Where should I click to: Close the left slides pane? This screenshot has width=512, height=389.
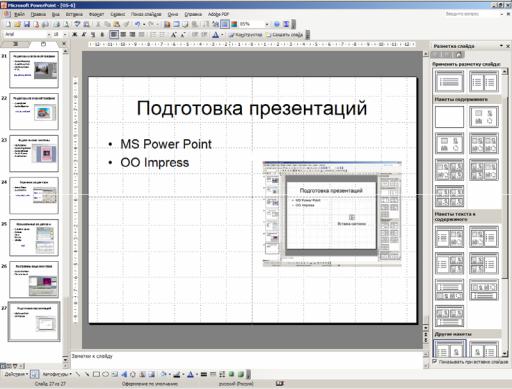(64, 44)
